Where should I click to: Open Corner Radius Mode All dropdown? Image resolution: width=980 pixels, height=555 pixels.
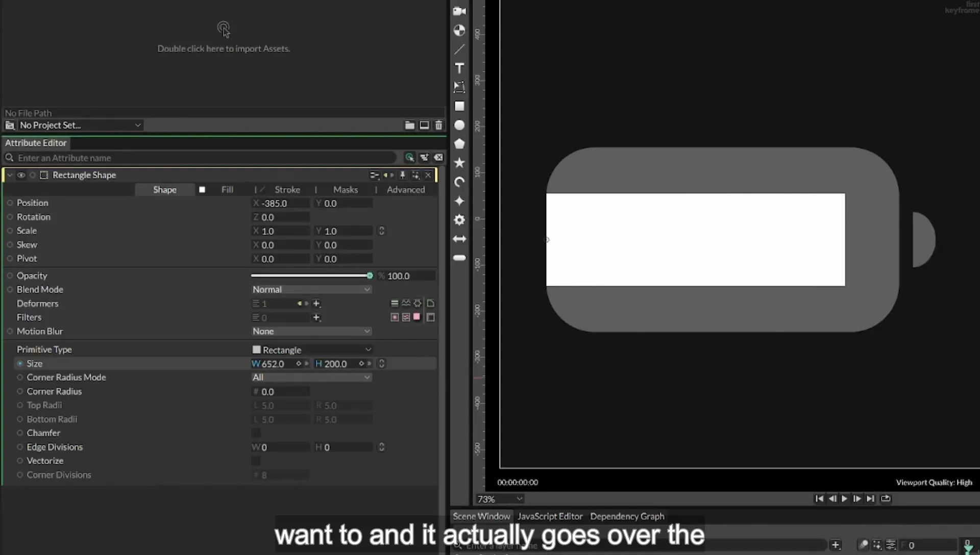[311, 377]
